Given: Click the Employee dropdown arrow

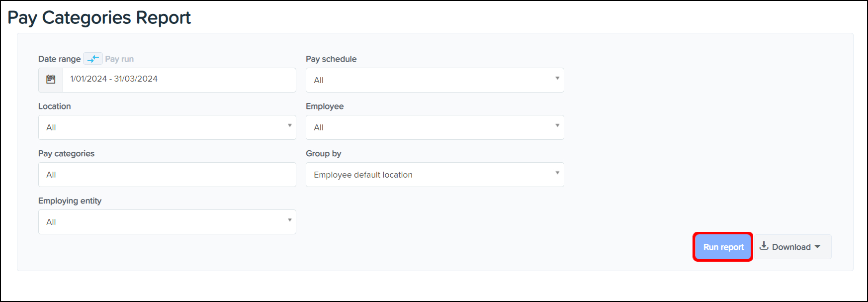Looking at the screenshot, I should click(557, 126).
